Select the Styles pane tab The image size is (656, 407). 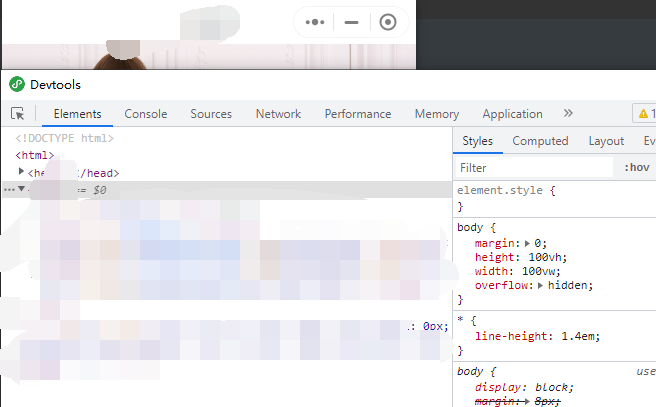tap(477, 141)
